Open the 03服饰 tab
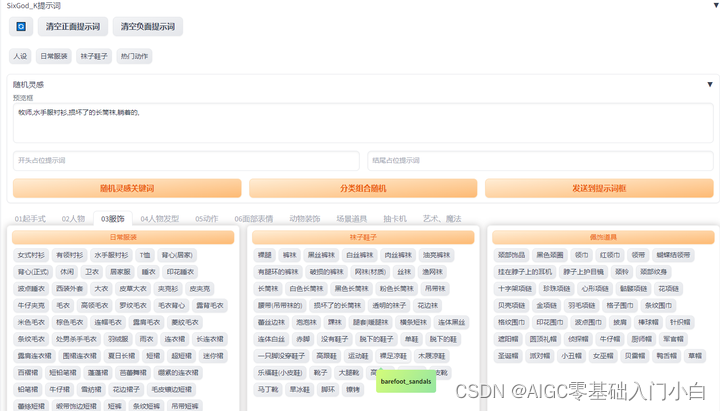The height and width of the screenshot is (411, 720). point(112,219)
